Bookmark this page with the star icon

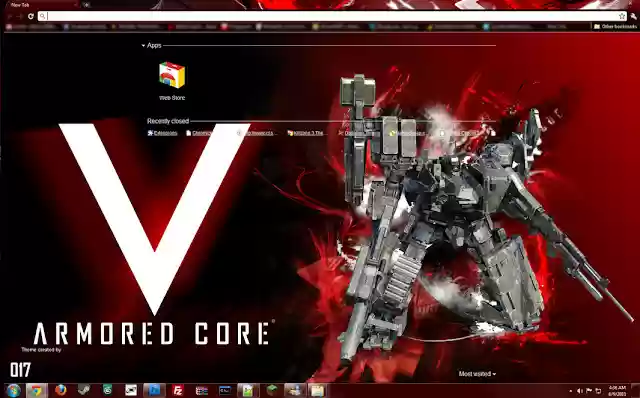(622, 16)
